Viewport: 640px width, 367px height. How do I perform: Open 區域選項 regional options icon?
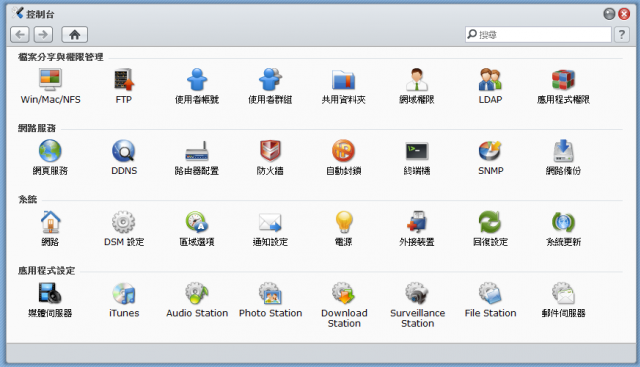coord(197,222)
